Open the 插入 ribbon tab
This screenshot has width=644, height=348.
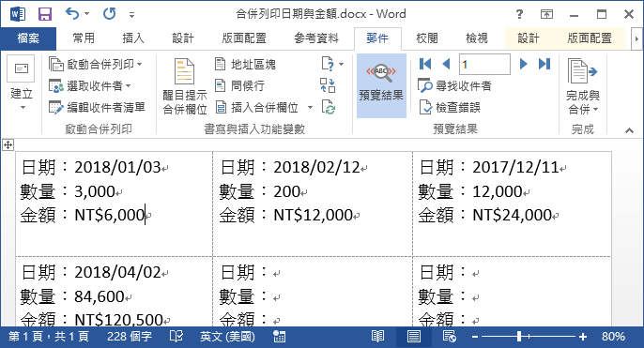pos(133,38)
